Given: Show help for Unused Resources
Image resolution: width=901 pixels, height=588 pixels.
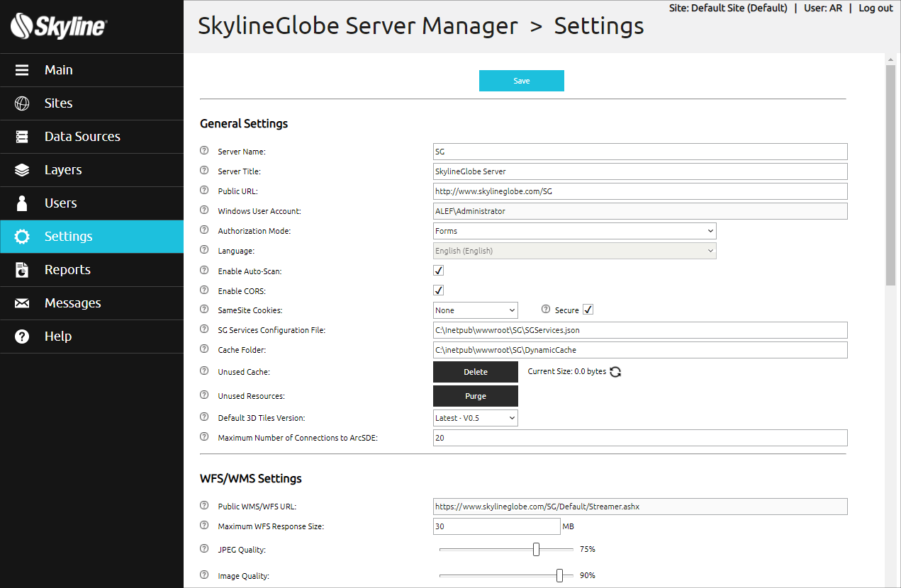Looking at the screenshot, I should tap(204, 395).
